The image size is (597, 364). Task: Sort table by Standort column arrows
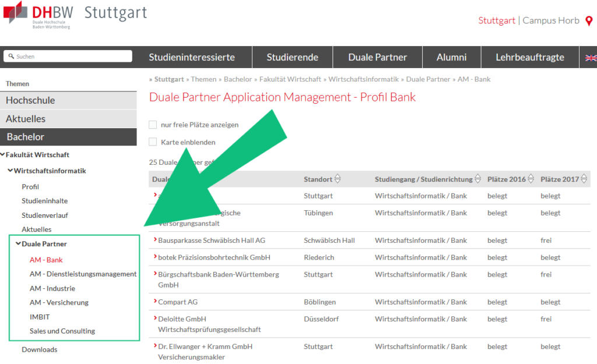[338, 179]
